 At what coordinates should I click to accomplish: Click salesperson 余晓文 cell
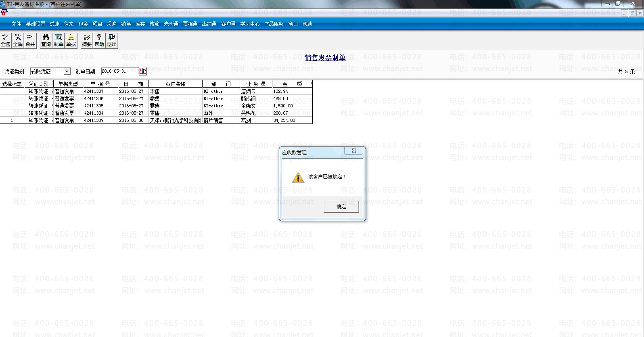coord(256,106)
